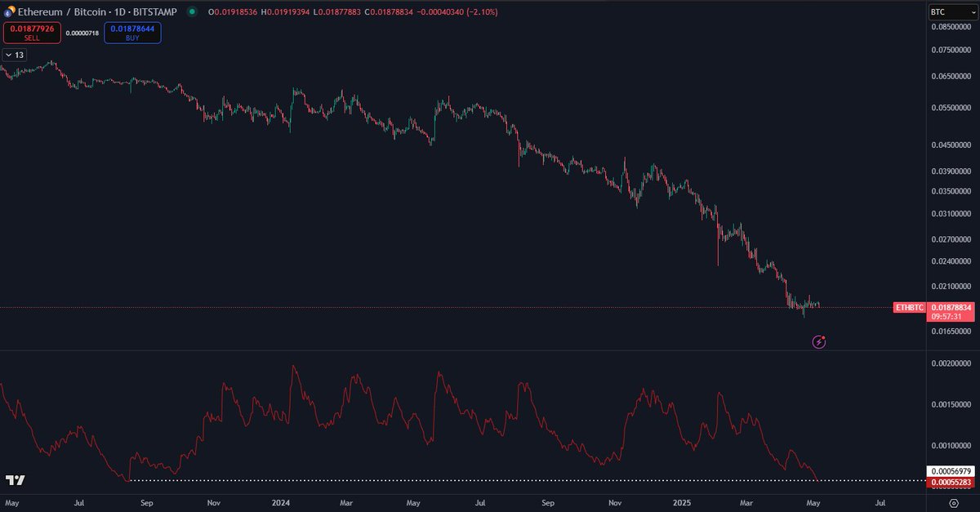Click the indicator value 0.00055283
This screenshot has width=980, height=512.
[950, 482]
